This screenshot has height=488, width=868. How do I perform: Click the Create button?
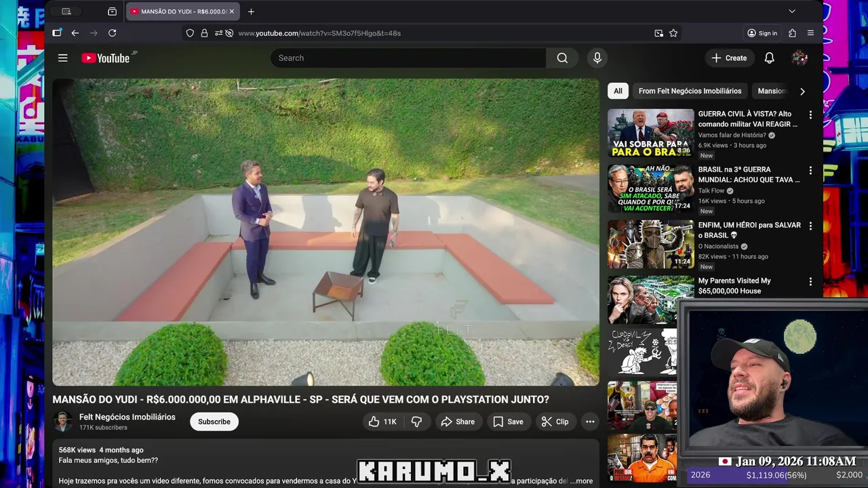click(729, 58)
